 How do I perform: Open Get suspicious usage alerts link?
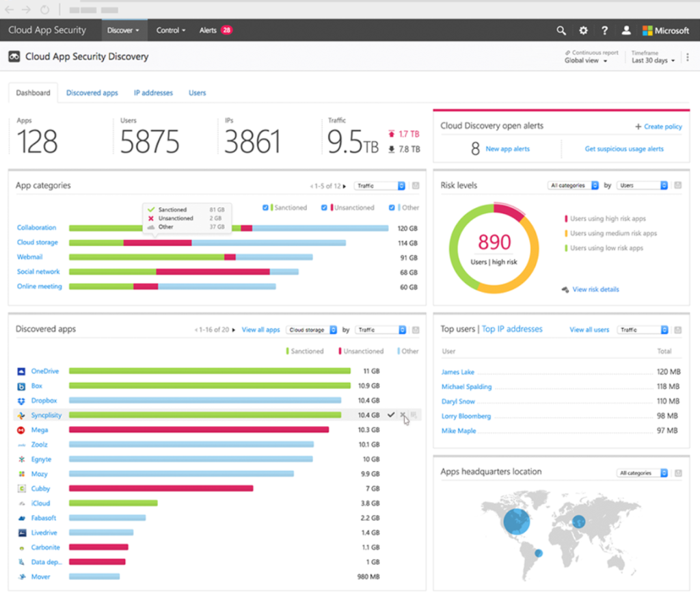[624, 148]
